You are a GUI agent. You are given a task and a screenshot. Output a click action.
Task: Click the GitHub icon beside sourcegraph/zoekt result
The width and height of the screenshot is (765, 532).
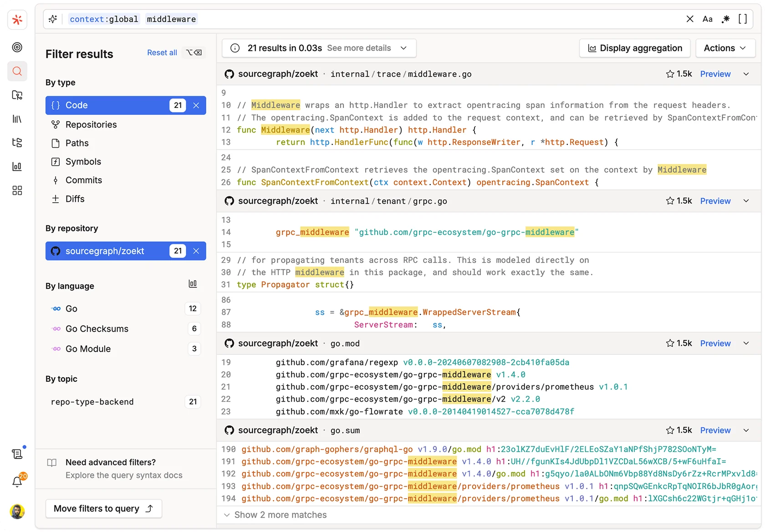(x=229, y=74)
